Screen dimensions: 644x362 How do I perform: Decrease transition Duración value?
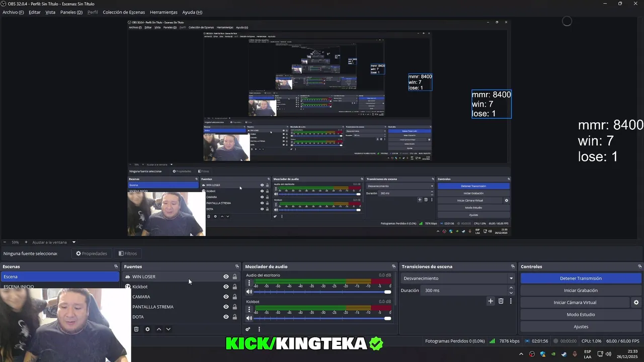[511, 293]
